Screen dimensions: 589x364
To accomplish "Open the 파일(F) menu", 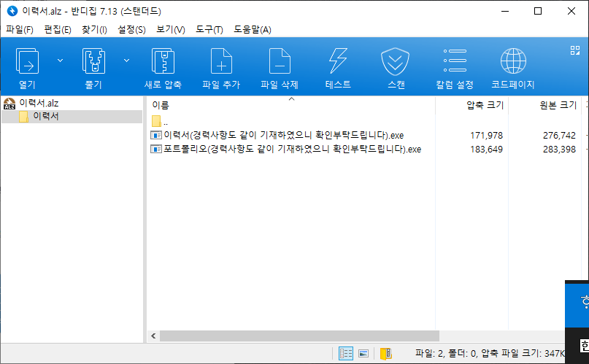I will (20, 30).
